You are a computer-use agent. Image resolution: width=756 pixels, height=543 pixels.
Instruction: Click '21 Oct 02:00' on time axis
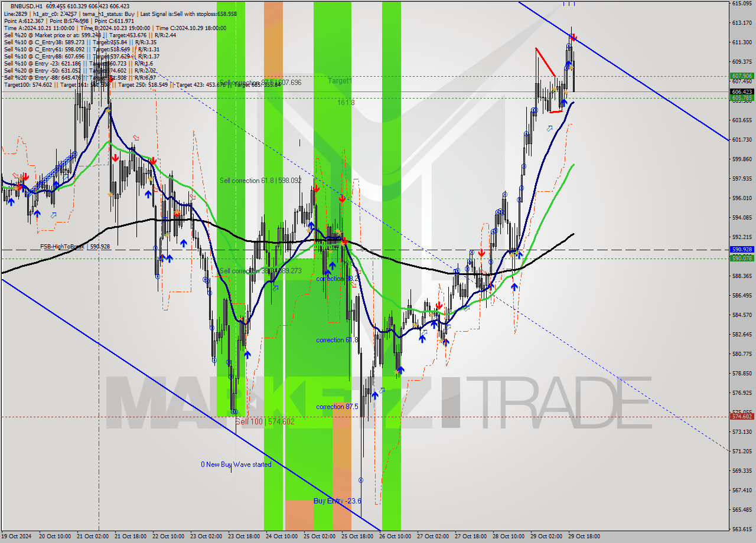[92, 537]
